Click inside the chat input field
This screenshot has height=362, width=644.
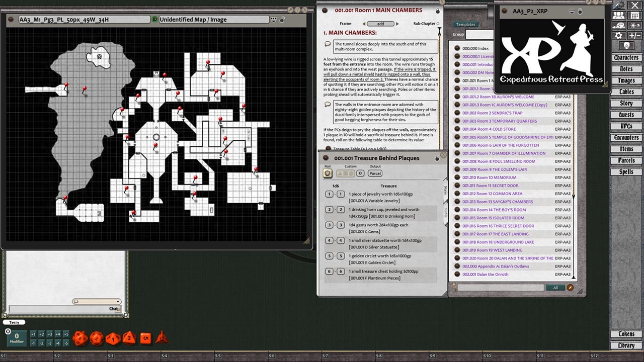(60, 309)
